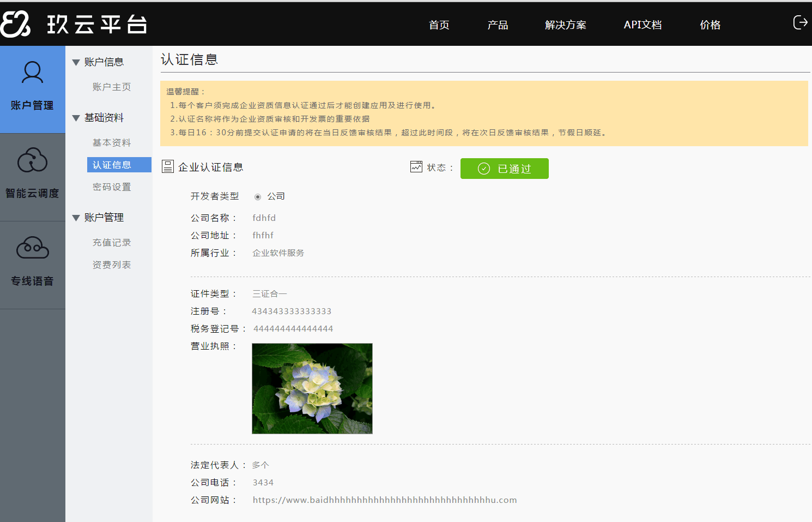The width and height of the screenshot is (812, 522).
Task: Click the 账户信息 section heading
Action: [x=104, y=62]
